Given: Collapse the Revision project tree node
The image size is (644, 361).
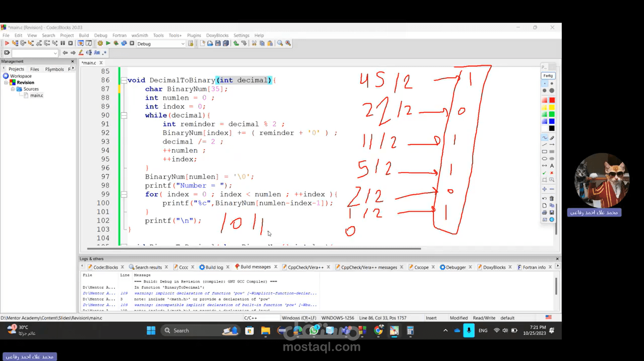Looking at the screenshot, I should (x=6, y=83).
